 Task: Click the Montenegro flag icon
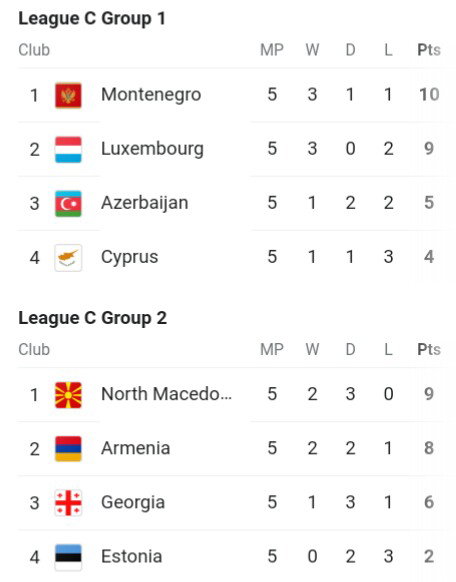[x=68, y=95]
